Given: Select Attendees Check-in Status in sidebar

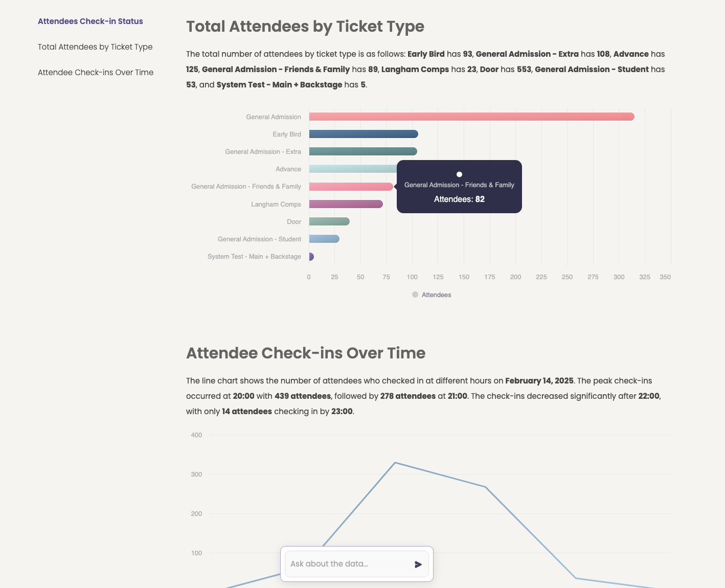Looking at the screenshot, I should (x=90, y=21).
